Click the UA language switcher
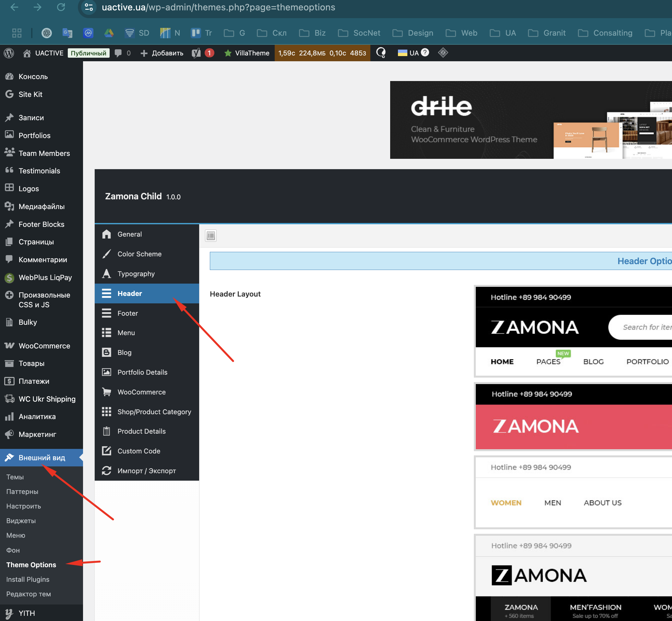Viewport: 672px width, 621px height. click(x=413, y=53)
